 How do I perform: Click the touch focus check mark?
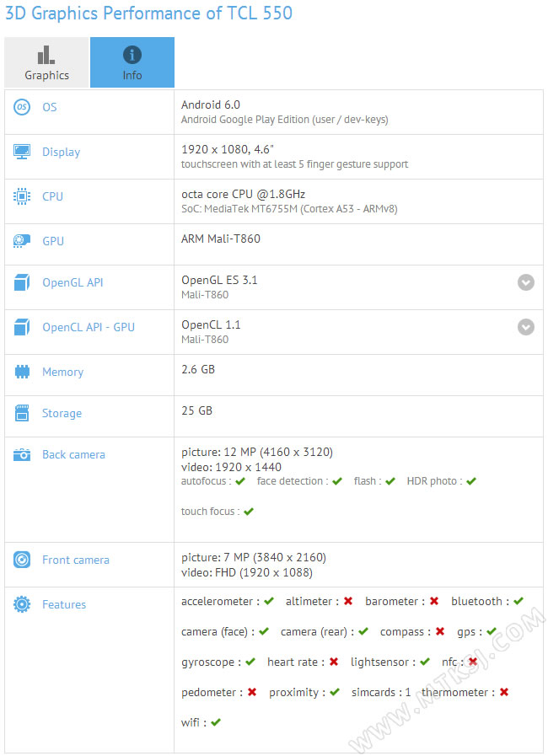coord(249,512)
